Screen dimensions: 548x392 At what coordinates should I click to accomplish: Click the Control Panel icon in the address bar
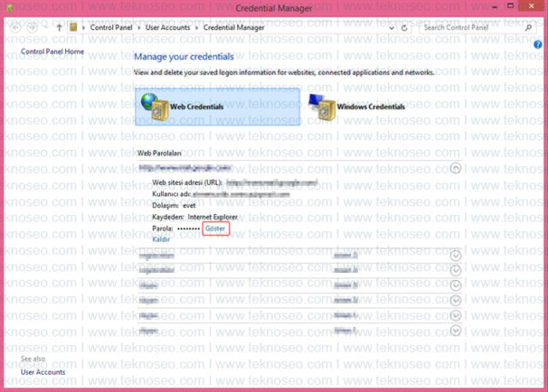pyautogui.click(x=73, y=27)
